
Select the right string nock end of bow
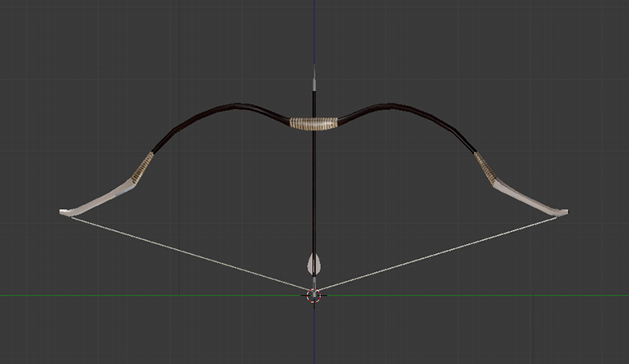563,212
